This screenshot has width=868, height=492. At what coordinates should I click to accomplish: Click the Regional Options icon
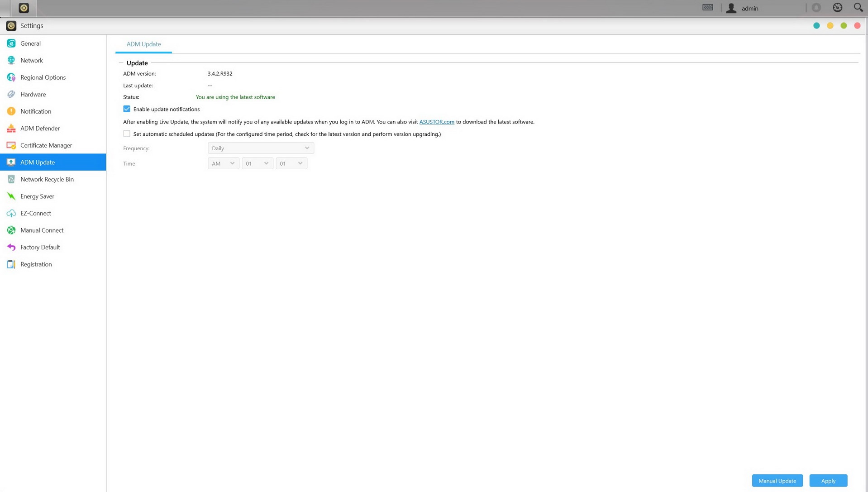click(x=11, y=77)
